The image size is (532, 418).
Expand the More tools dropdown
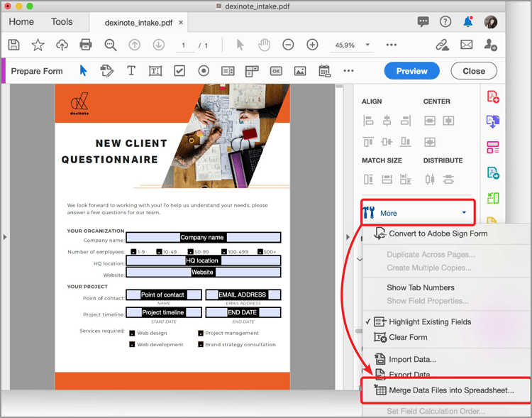pos(416,213)
